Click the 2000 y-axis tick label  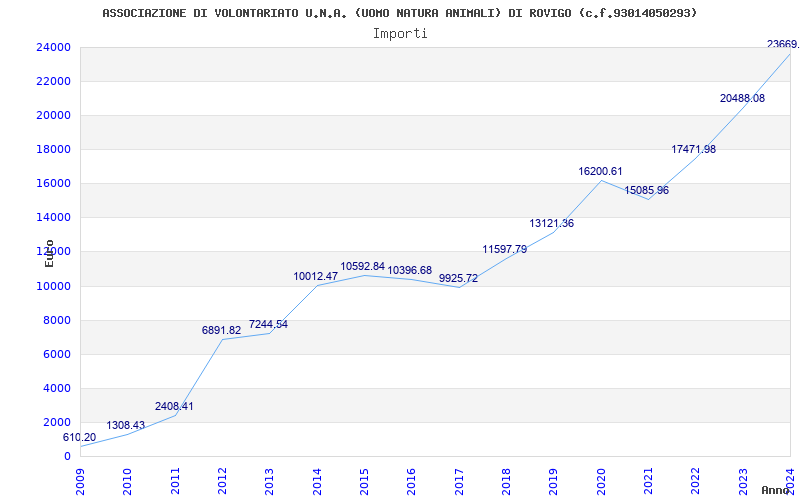(56, 422)
